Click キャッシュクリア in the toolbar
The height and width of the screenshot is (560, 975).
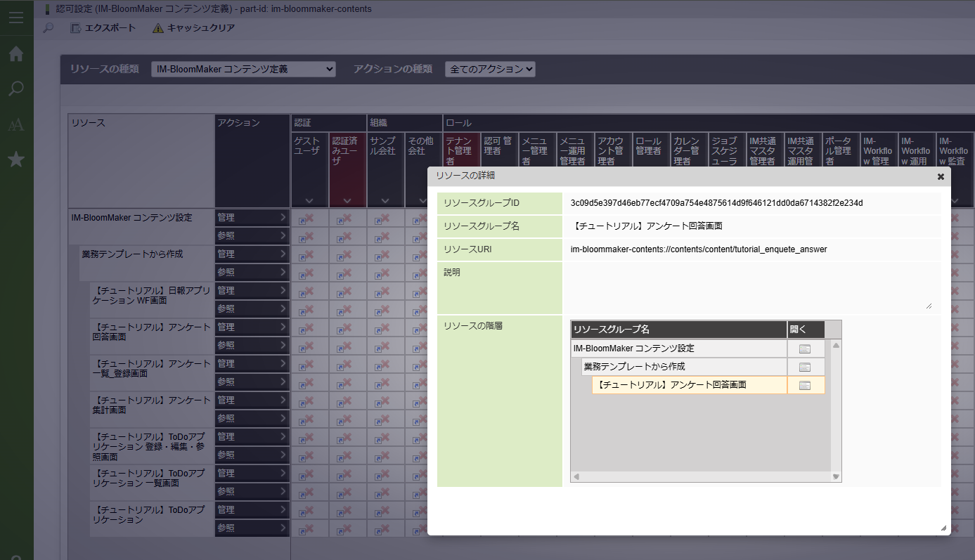tap(193, 28)
